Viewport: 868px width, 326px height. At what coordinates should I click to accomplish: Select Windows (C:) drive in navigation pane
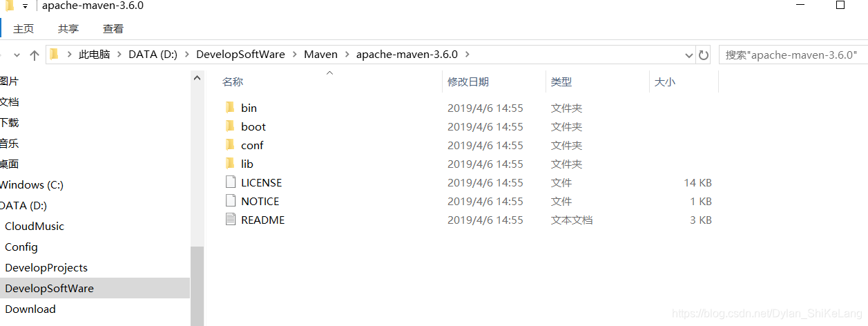coord(32,185)
